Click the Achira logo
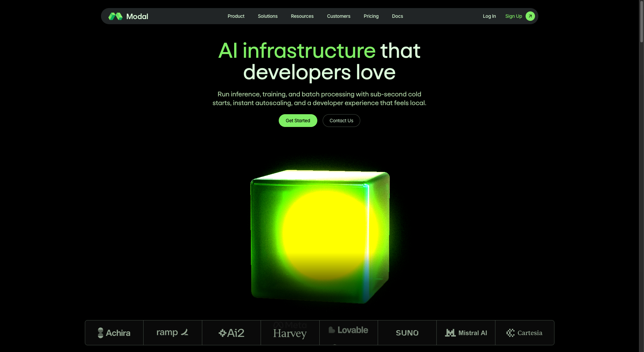Viewport: 644px width, 352px height. click(114, 333)
